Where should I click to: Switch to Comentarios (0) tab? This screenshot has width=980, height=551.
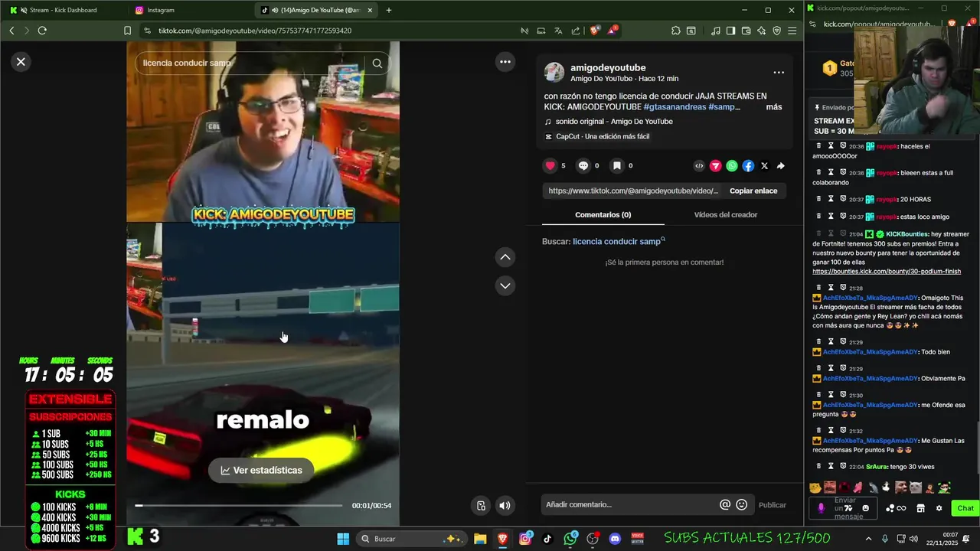603,215
